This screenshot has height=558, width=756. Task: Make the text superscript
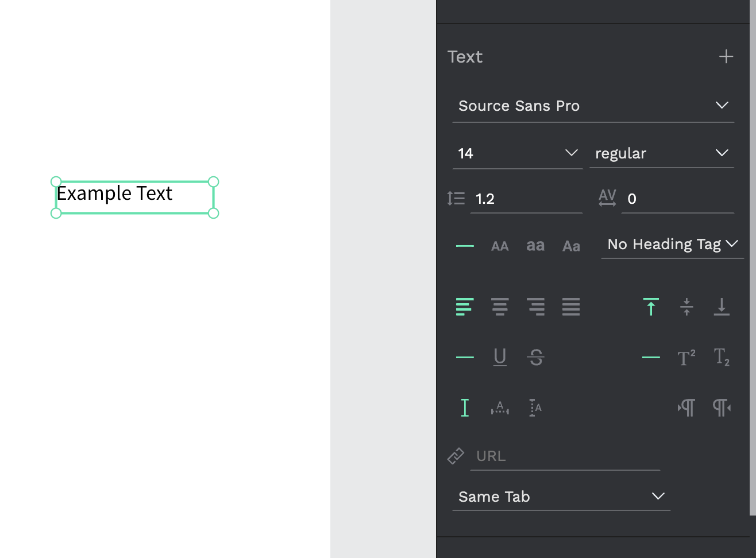pyautogui.click(x=686, y=357)
